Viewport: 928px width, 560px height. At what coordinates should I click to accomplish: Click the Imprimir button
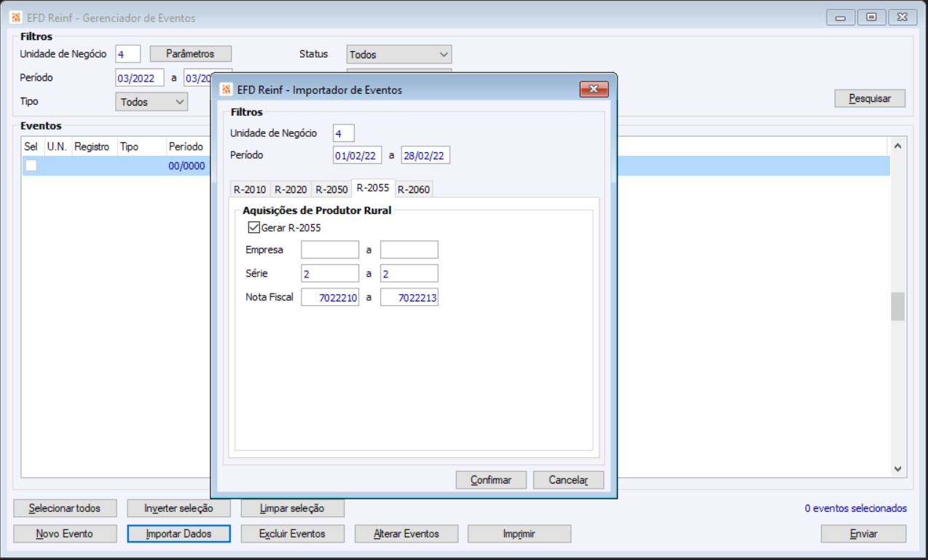click(x=519, y=534)
